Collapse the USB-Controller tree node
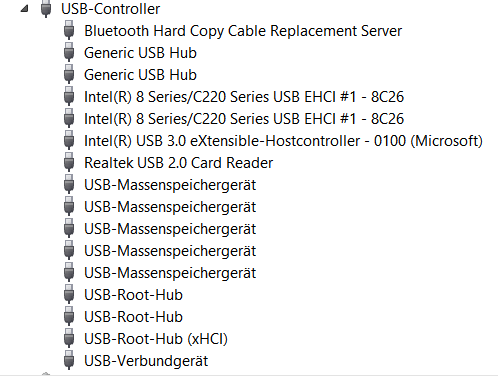 tap(24, 9)
